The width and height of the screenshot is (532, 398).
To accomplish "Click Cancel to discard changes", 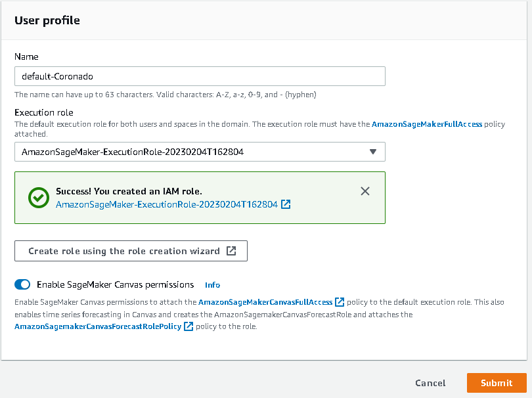I will (x=430, y=383).
